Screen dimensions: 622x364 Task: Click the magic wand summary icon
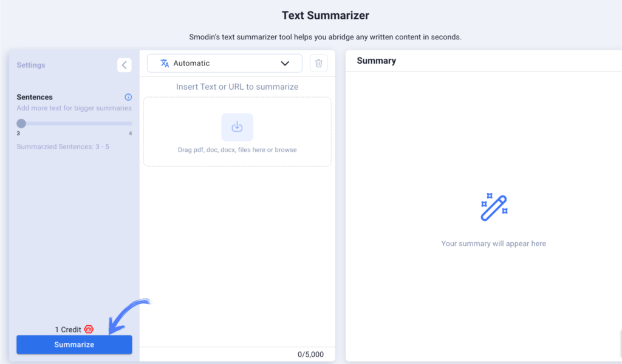[494, 207]
